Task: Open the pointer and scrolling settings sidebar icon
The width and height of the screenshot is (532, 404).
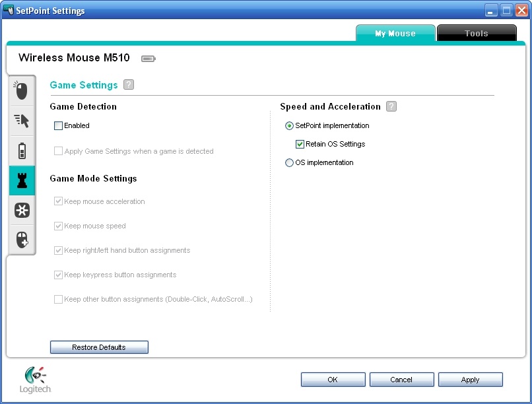Action: coord(22,121)
